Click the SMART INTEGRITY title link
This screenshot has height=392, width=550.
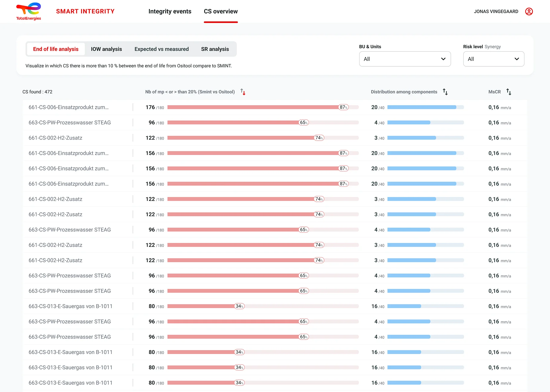[85, 11]
